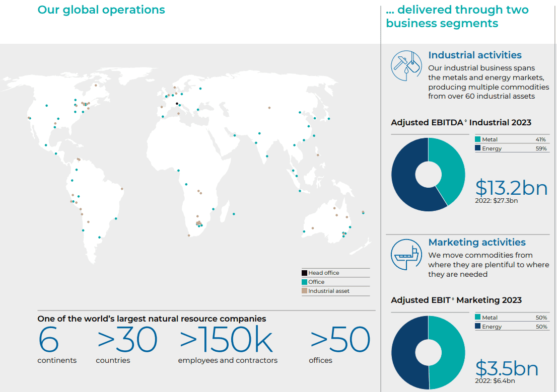Click the Marketing activities cargo ship icon
This screenshot has height=392, width=557.
[406, 255]
